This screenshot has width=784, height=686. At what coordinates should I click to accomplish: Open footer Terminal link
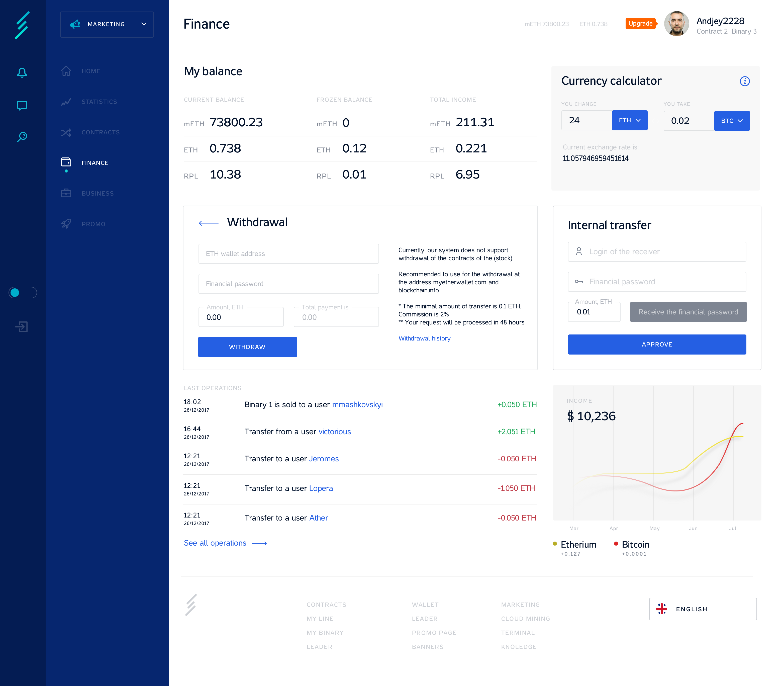(x=518, y=633)
